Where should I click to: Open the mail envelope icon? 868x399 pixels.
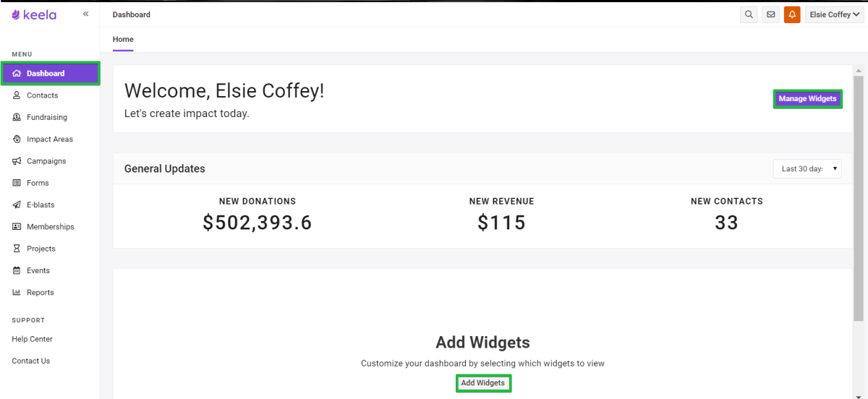pyautogui.click(x=770, y=14)
